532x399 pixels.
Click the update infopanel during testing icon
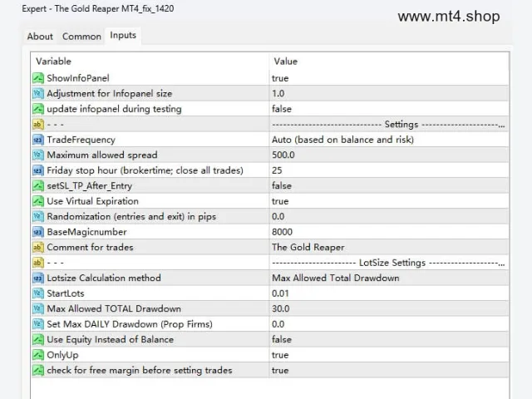(x=38, y=109)
